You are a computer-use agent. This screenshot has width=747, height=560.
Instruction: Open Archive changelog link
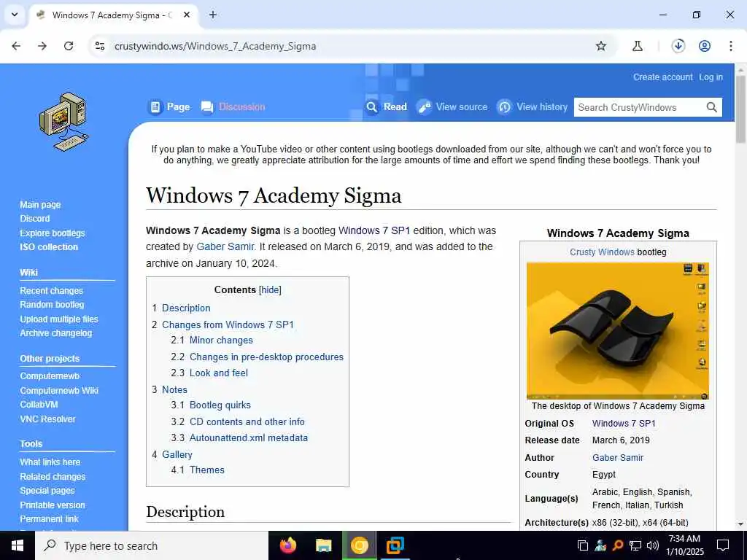[x=55, y=333]
